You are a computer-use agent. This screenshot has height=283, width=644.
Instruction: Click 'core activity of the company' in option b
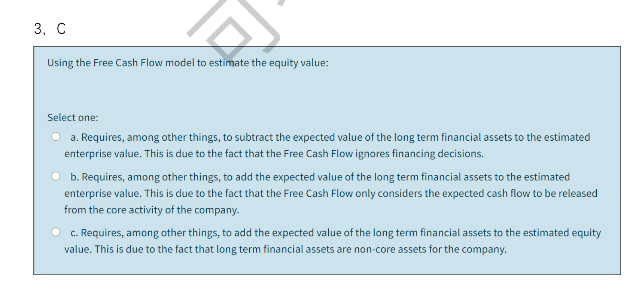tap(172, 209)
